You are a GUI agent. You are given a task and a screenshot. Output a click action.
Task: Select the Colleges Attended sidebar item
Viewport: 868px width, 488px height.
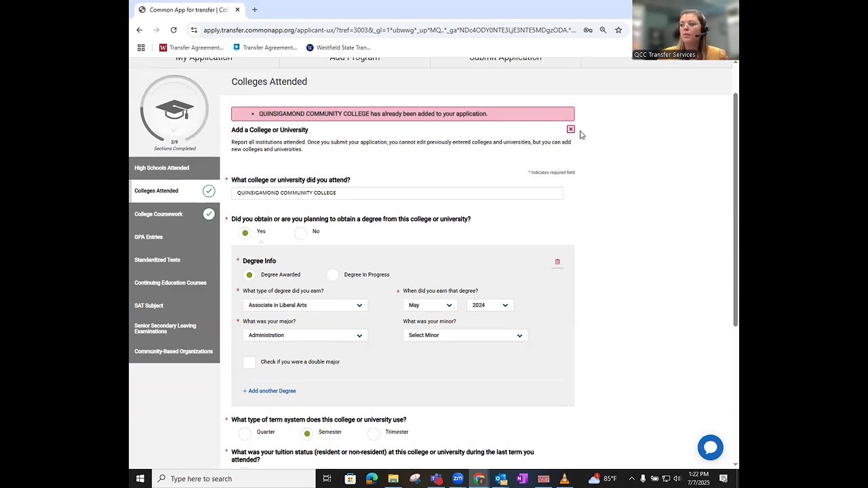174,191
